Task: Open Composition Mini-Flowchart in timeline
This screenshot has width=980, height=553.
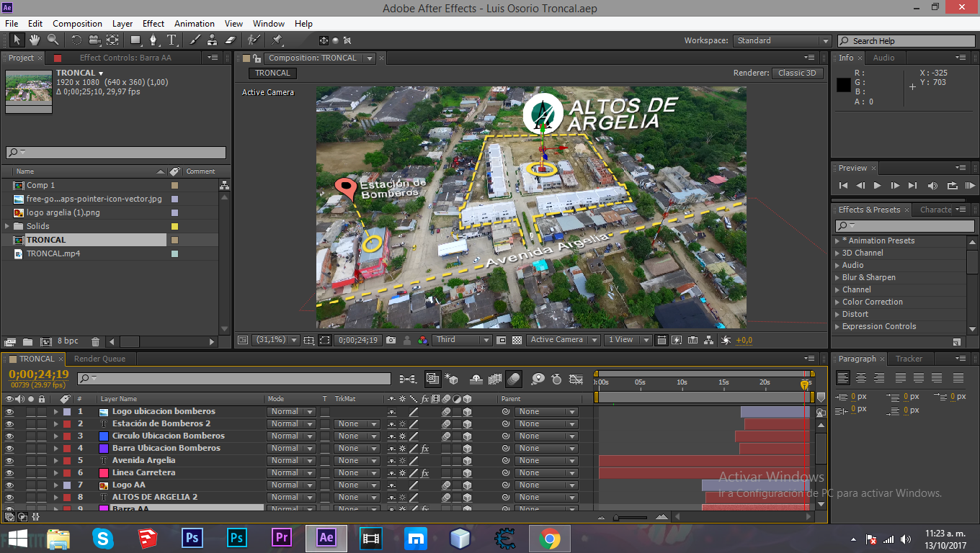Action: point(407,379)
